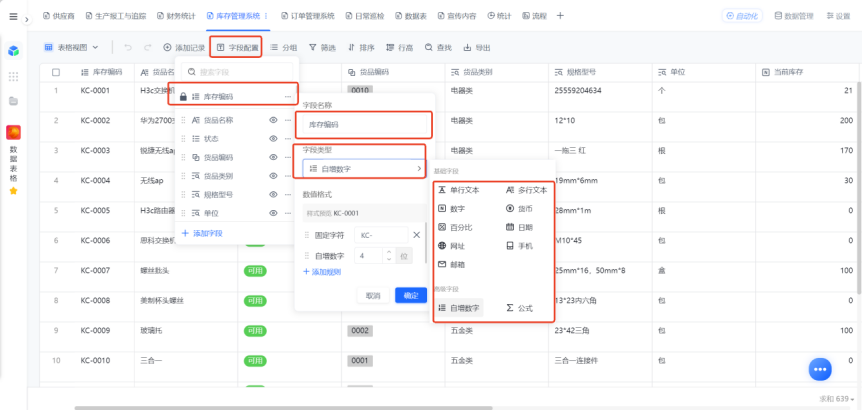Click the yellow star favorite icon
This screenshot has width=862, height=411.
[x=13, y=191]
